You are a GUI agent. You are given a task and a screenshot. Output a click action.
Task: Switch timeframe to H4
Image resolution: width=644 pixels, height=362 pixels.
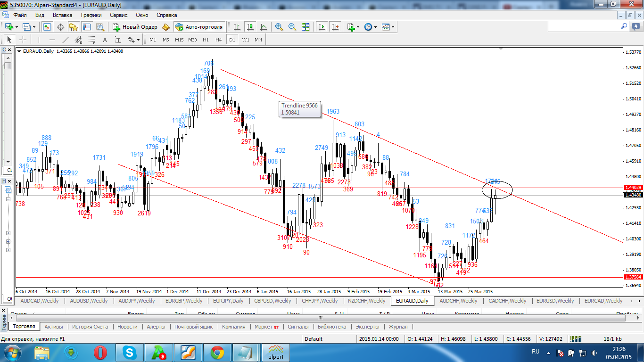tap(218, 40)
